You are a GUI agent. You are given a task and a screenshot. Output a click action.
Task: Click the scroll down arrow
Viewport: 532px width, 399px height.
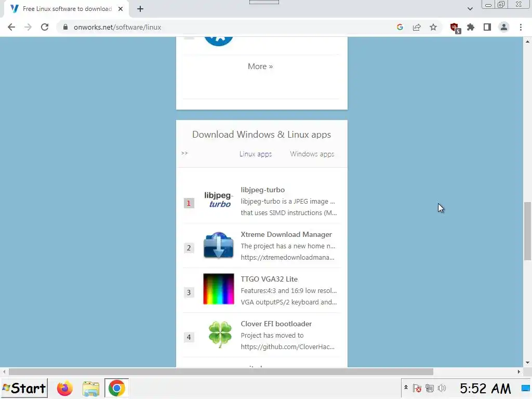(527, 363)
